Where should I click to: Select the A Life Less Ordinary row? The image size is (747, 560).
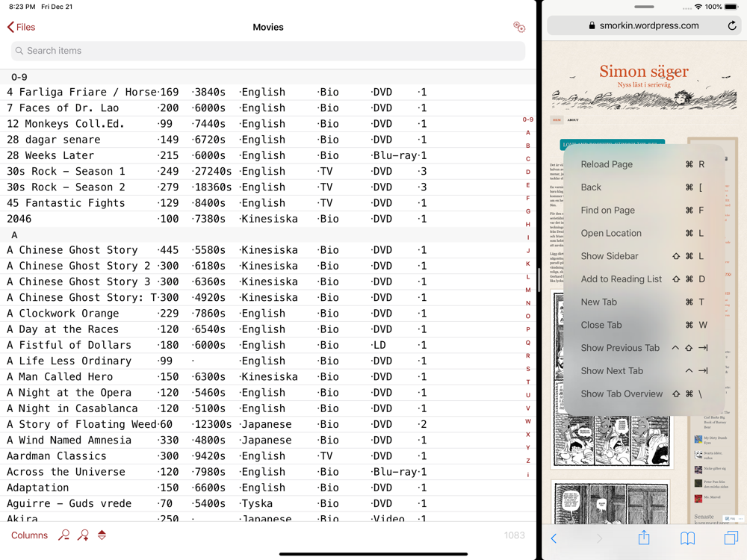point(268,361)
